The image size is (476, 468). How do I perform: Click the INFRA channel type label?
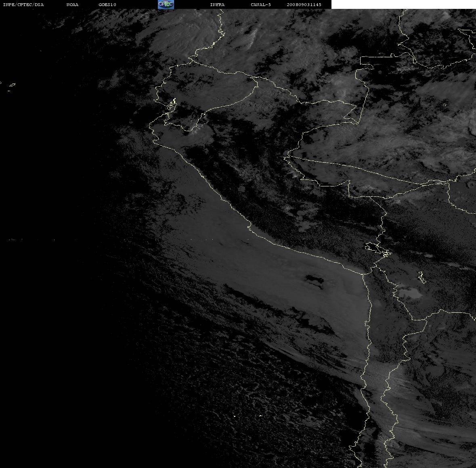click(x=217, y=4)
